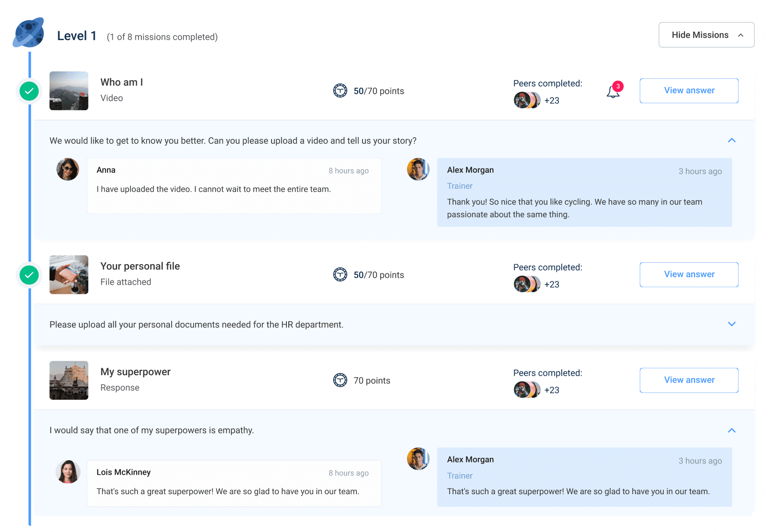Click green checkmark on Your personal file
Screen dimensions: 767x532
point(29,275)
